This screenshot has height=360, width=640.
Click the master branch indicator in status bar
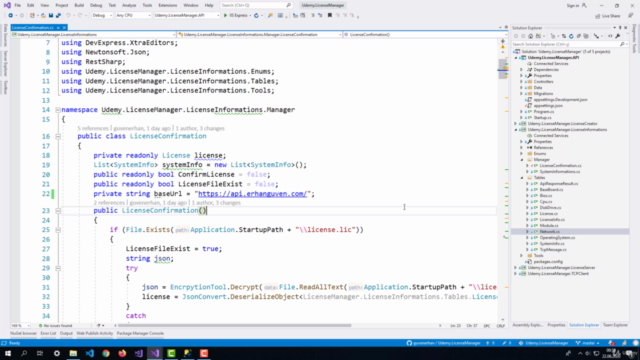(x=587, y=343)
